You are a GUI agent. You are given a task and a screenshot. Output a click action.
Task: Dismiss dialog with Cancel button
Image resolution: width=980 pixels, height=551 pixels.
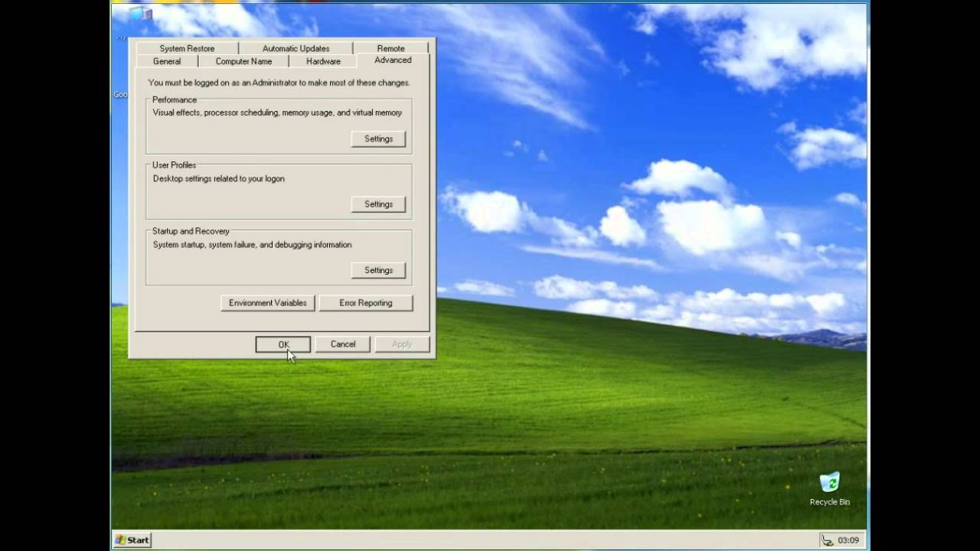pyautogui.click(x=343, y=344)
